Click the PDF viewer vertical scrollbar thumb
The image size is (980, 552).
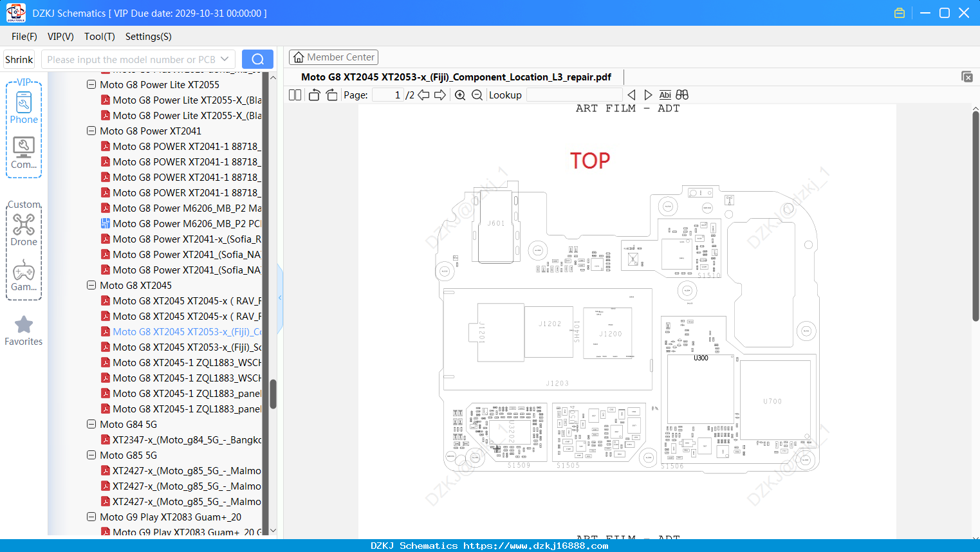pyautogui.click(x=975, y=216)
